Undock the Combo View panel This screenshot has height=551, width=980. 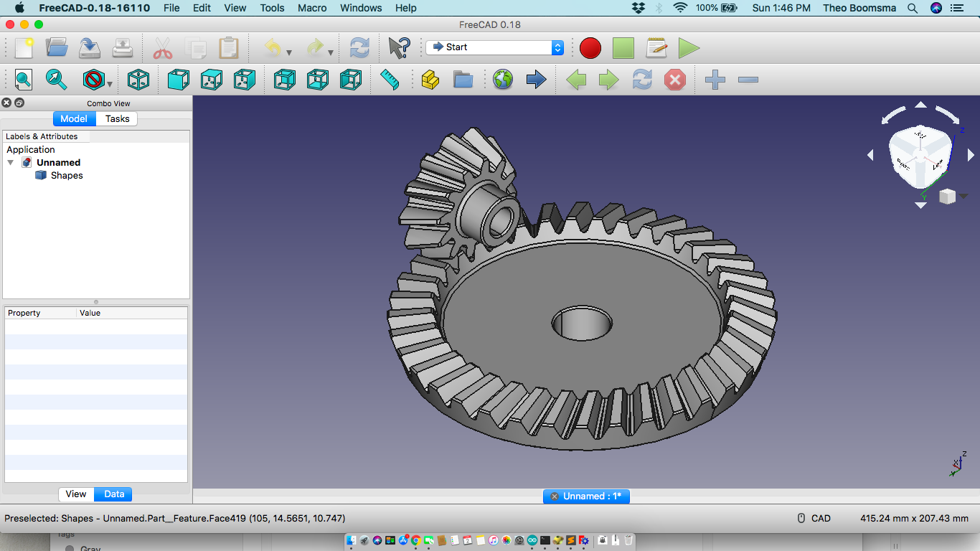[19, 103]
